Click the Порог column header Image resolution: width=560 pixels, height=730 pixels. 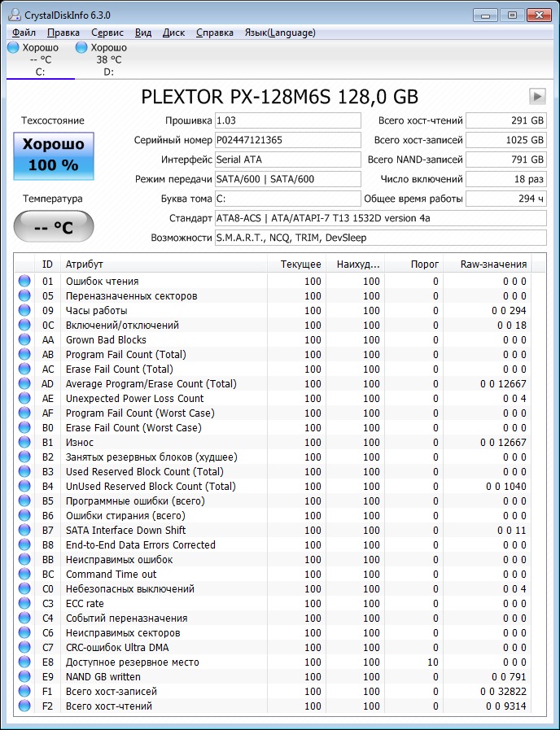pos(413,264)
